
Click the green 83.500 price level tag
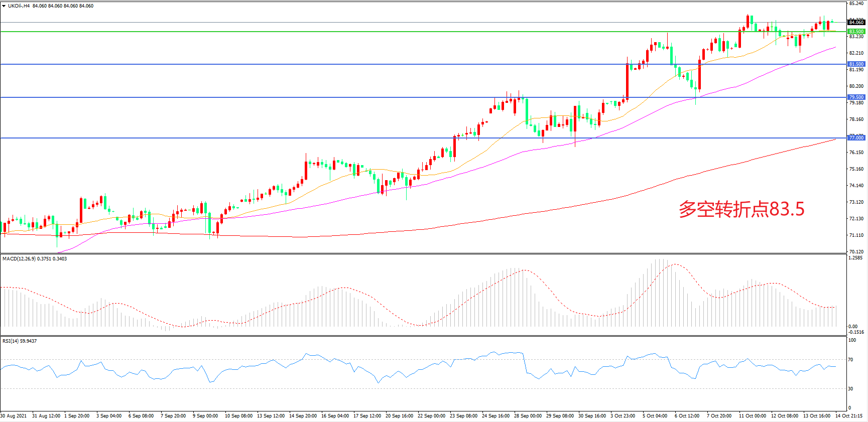[x=856, y=32]
